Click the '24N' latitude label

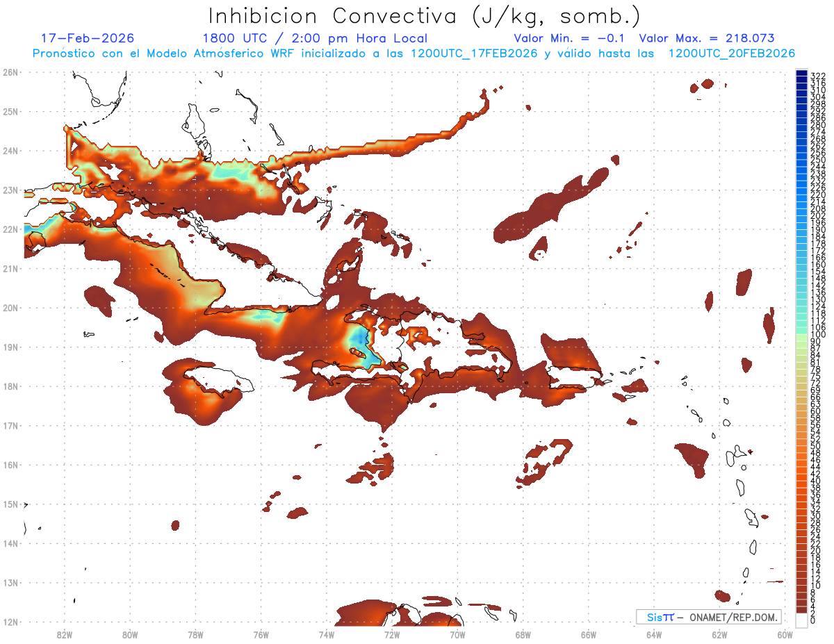click(10, 151)
